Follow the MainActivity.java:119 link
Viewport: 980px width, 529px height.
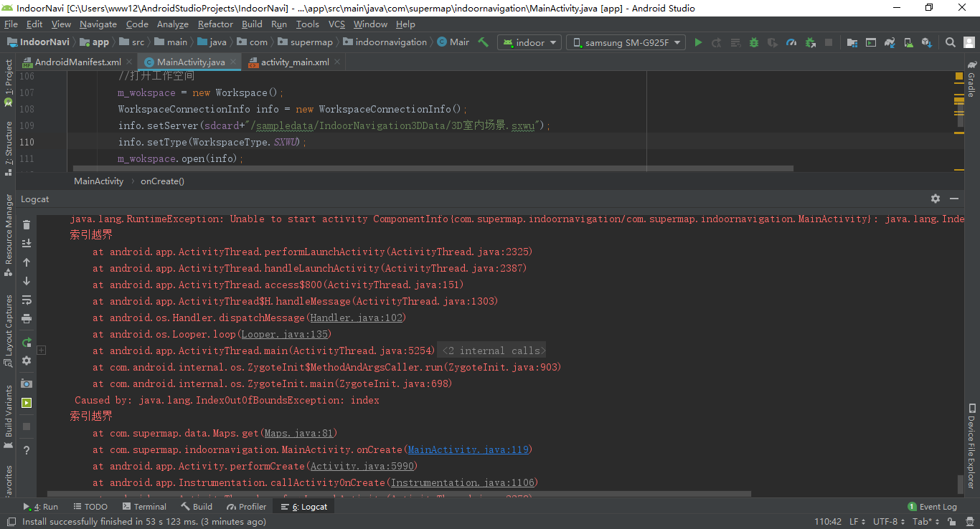coord(468,449)
